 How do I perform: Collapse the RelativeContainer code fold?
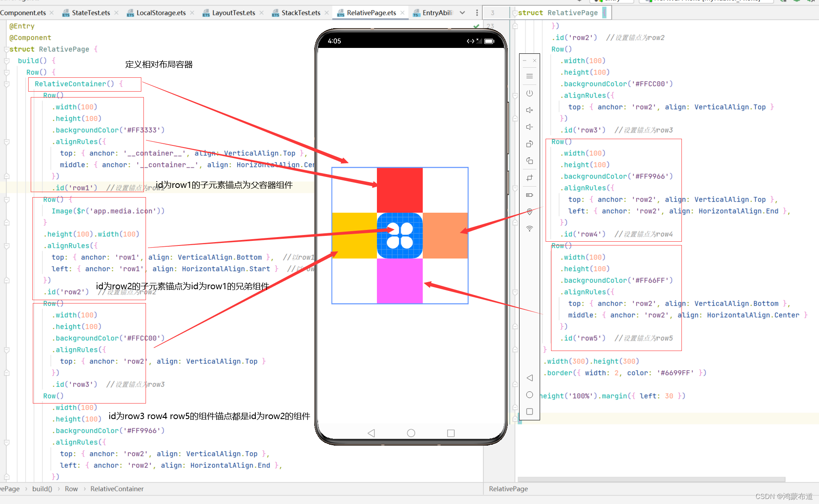7,84
